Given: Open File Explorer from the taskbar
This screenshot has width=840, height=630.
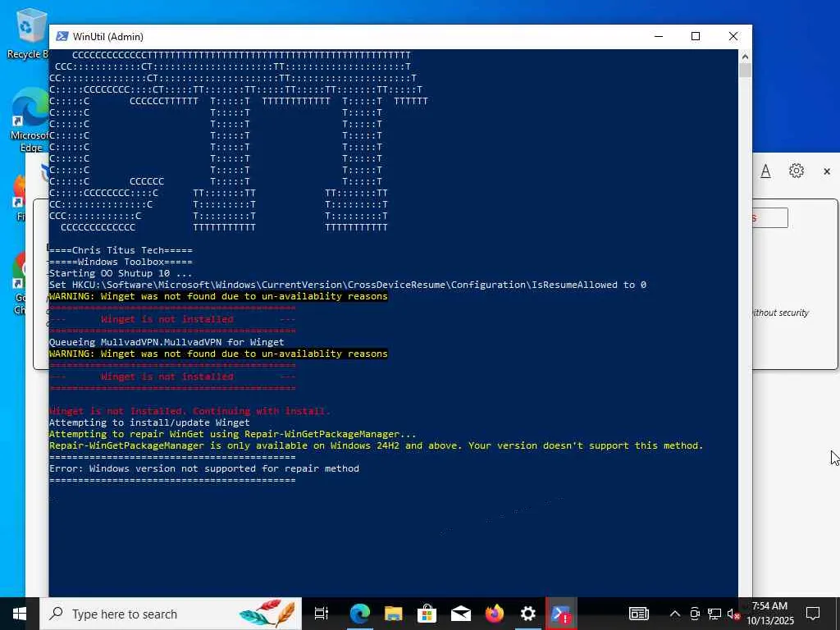Looking at the screenshot, I should pyautogui.click(x=393, y=614).
